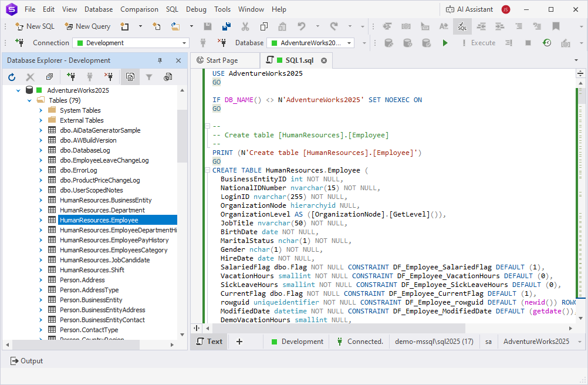The height and width of the screenshot is (385, 588).
Task: Click the increase indent icon in toolbar
Action: [499, 26]
